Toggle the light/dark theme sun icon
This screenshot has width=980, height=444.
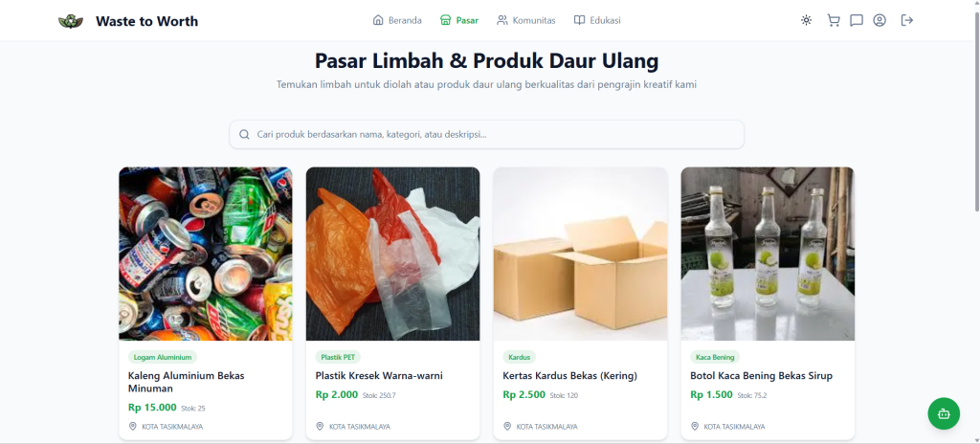(x=806, y=21)
